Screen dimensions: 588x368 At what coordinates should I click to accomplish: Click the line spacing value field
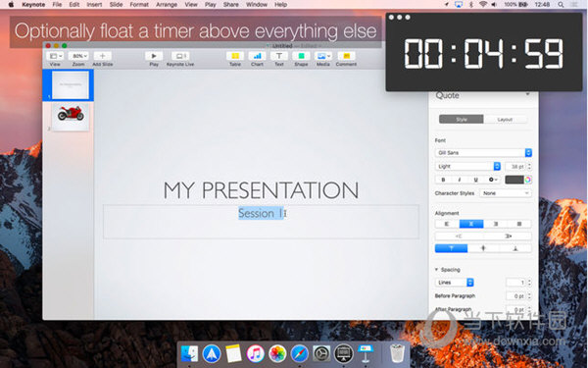coord(515,283)
